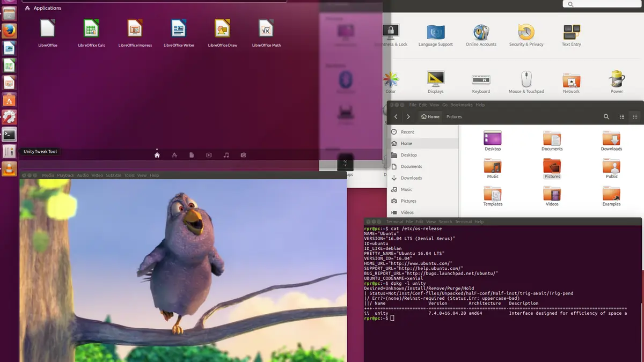Open Ubuntu Software from the launcher

coord(9,100)
